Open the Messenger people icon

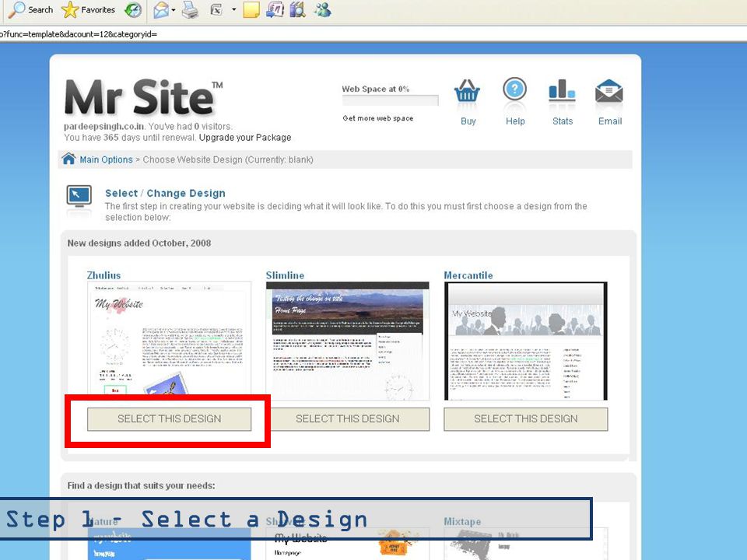tap(323, 9)
